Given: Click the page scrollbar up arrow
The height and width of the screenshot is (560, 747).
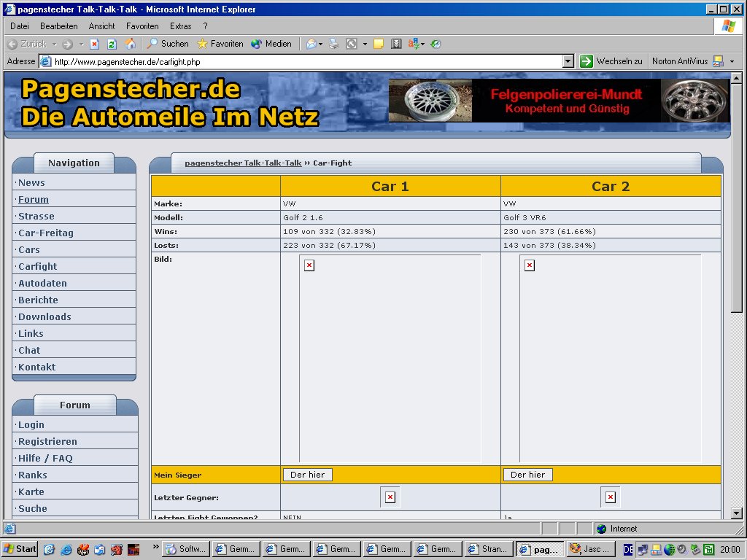Looking at the screenshot, I should [x=737, y=77].
